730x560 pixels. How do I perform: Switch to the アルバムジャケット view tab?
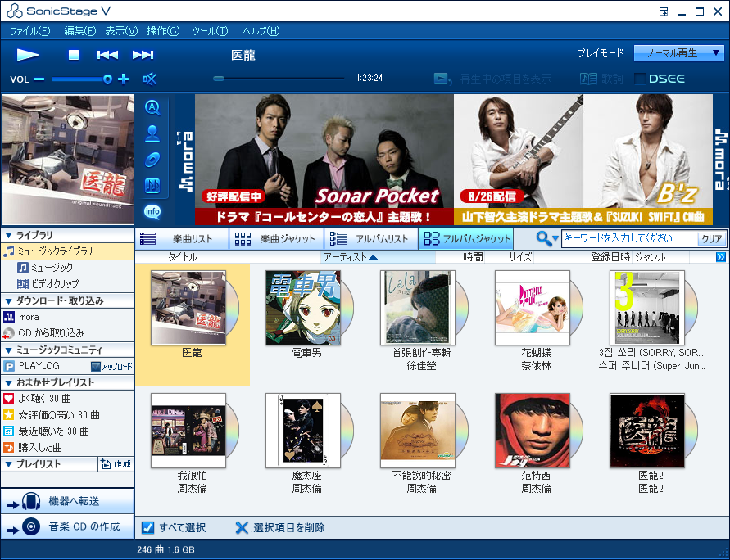pos(466,238)
